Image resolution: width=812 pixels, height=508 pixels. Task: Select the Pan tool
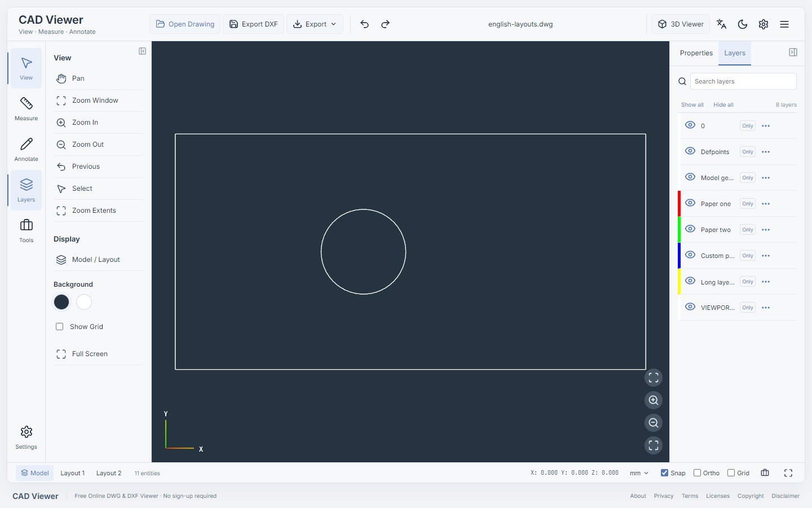[98, 78]
